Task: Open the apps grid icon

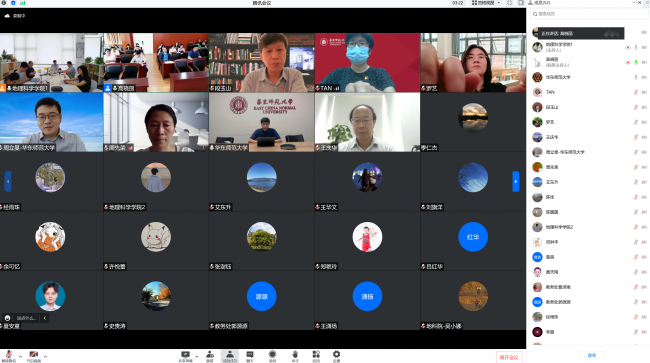Action: point(316,356)
